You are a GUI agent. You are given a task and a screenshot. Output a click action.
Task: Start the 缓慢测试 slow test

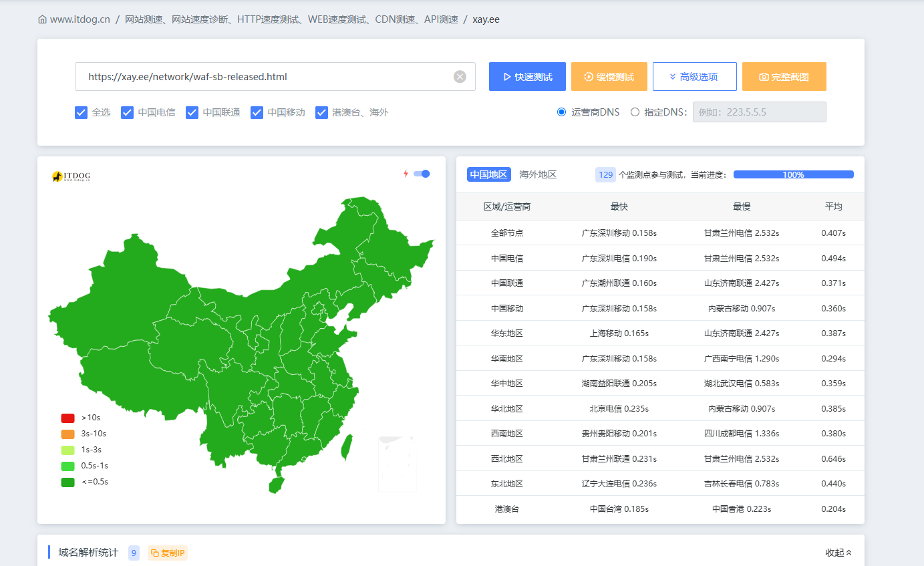click(x=609, y=77)
